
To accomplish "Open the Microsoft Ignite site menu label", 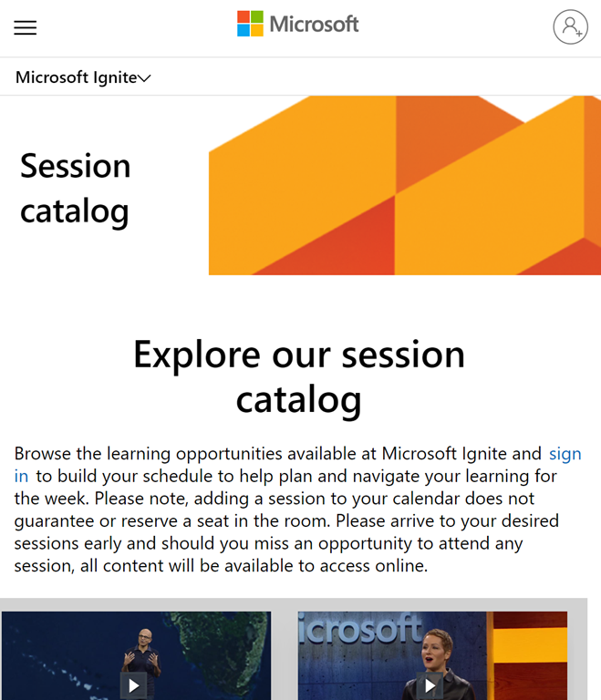I will click(x=76, y=77).
